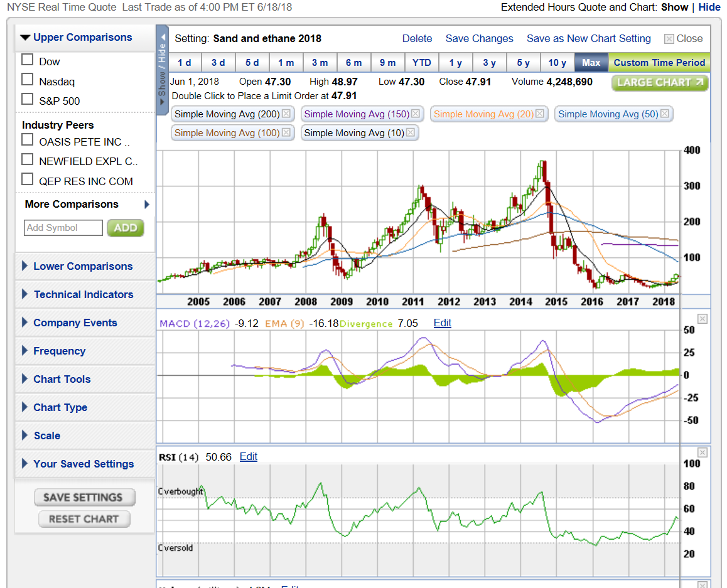Enable the Dow comparison checkbox

pyautogui.click(x=27, y=60)
